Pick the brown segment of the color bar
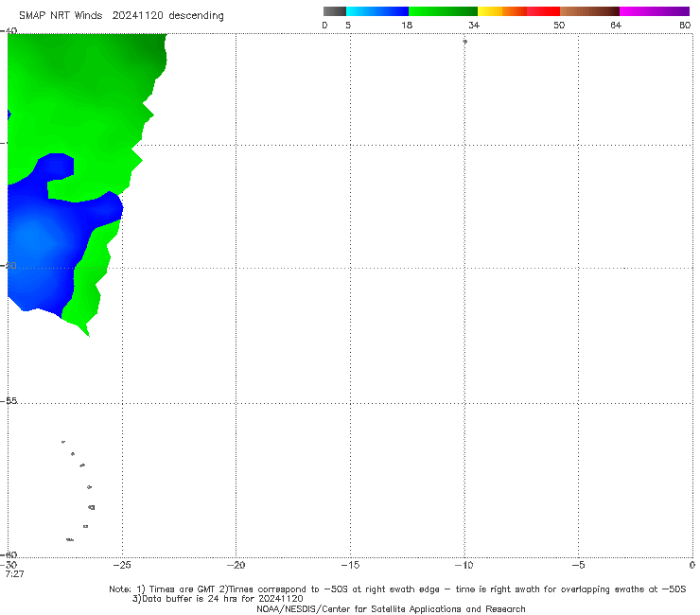This screenshot has height=615, width=700. coord(589,11)
